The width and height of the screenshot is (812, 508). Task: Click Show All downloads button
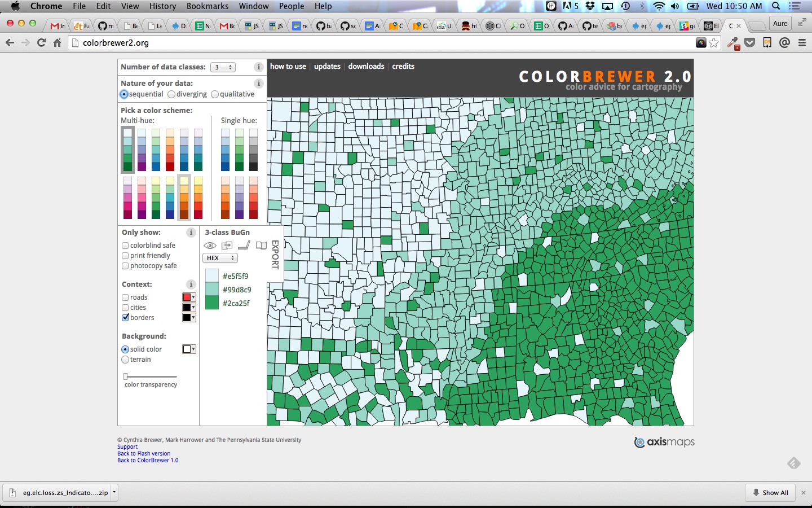(770, 493)
